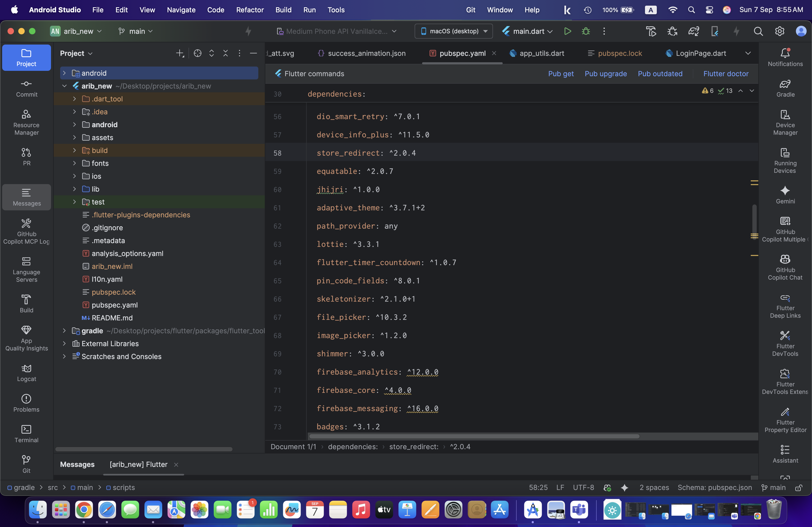Open the Gemini tool window
812x527 pixels.
785,195
